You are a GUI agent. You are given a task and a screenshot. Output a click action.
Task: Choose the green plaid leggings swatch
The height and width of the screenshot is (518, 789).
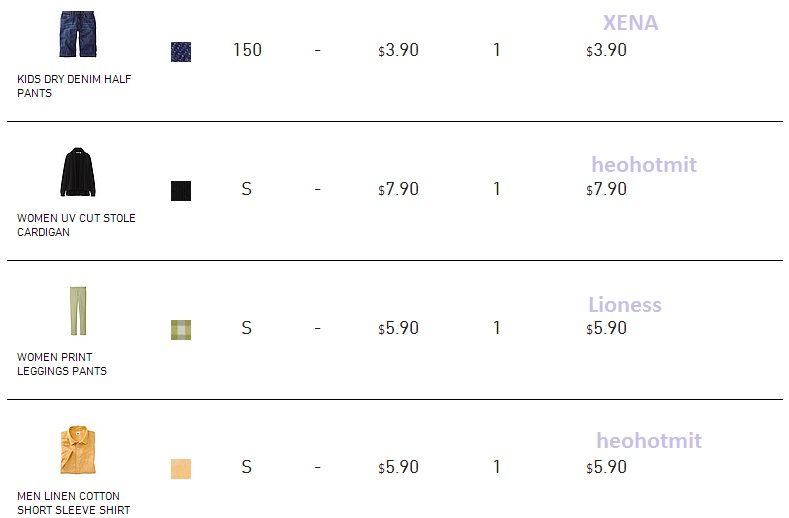click(x=181, y=330)
